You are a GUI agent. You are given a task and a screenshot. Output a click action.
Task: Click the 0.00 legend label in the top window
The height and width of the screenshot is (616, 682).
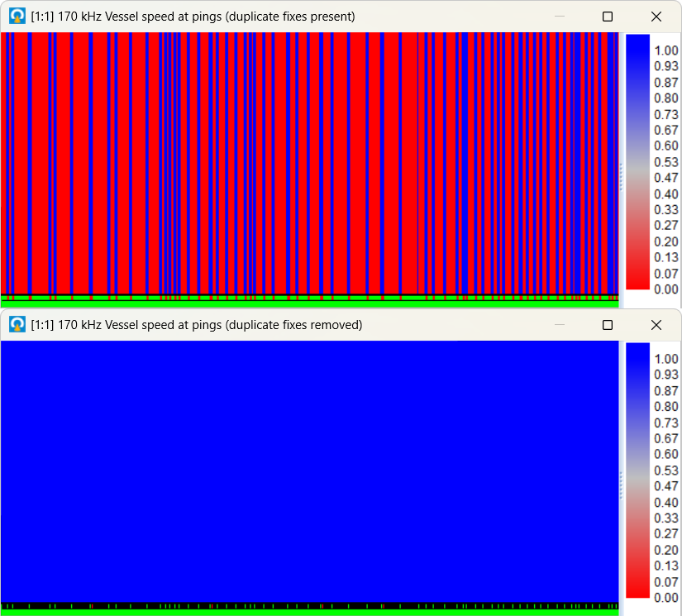666,289
